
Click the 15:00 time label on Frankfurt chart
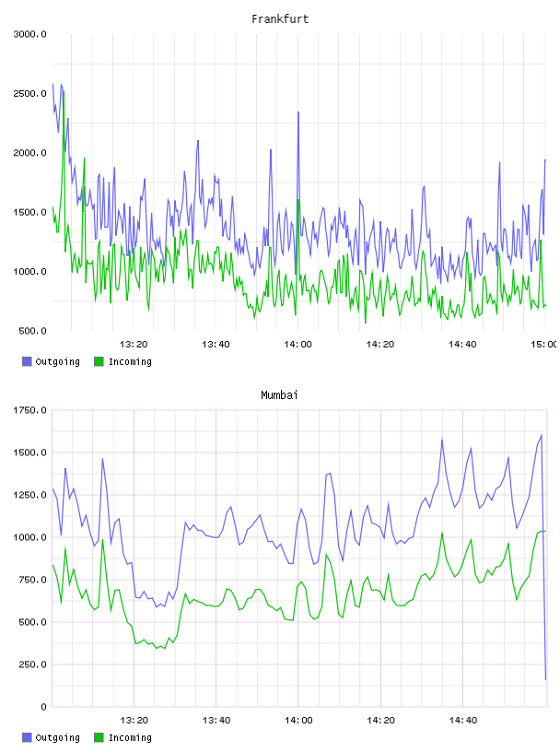544,345
